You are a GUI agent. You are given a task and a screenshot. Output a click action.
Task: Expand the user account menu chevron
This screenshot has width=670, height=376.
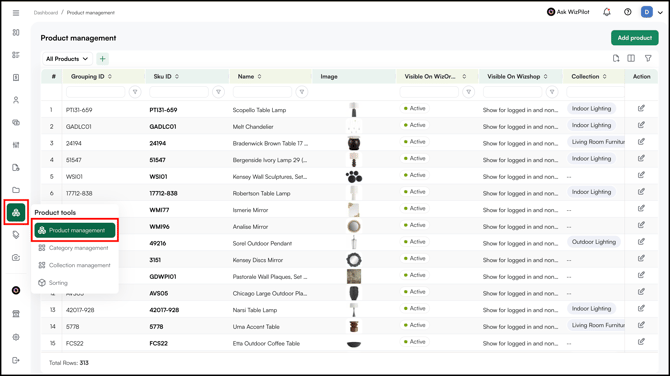click(x=660, y=12)
